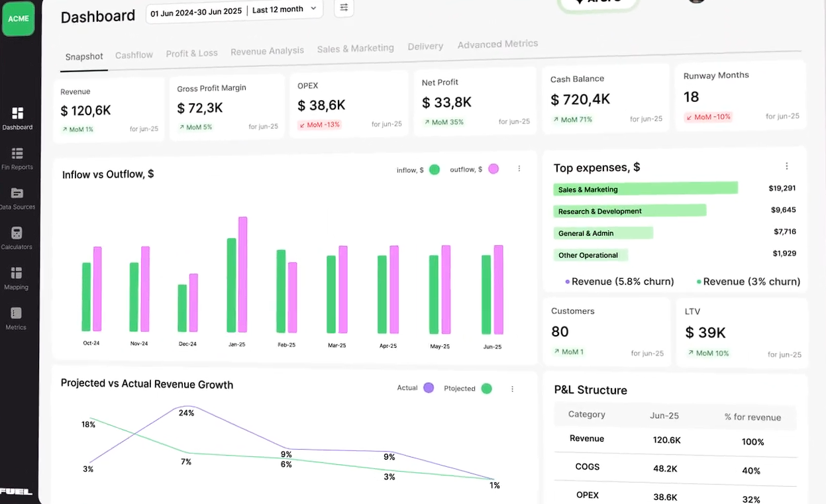Click the Net Profit metric card

point(474,101)
